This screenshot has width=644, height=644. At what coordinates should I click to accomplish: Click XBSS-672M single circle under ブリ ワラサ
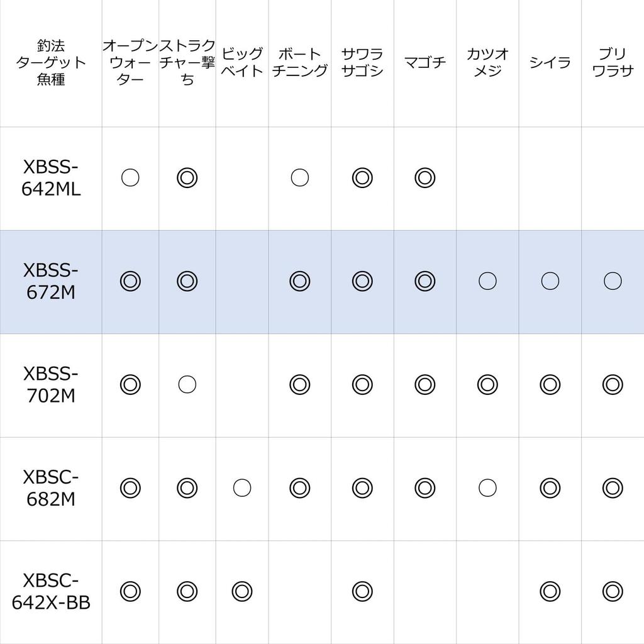613,281
